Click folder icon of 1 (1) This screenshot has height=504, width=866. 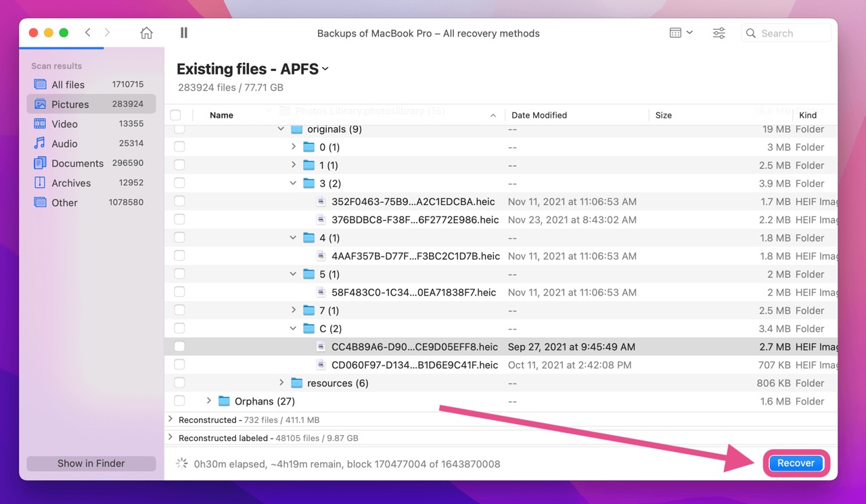tap(309, 165)
